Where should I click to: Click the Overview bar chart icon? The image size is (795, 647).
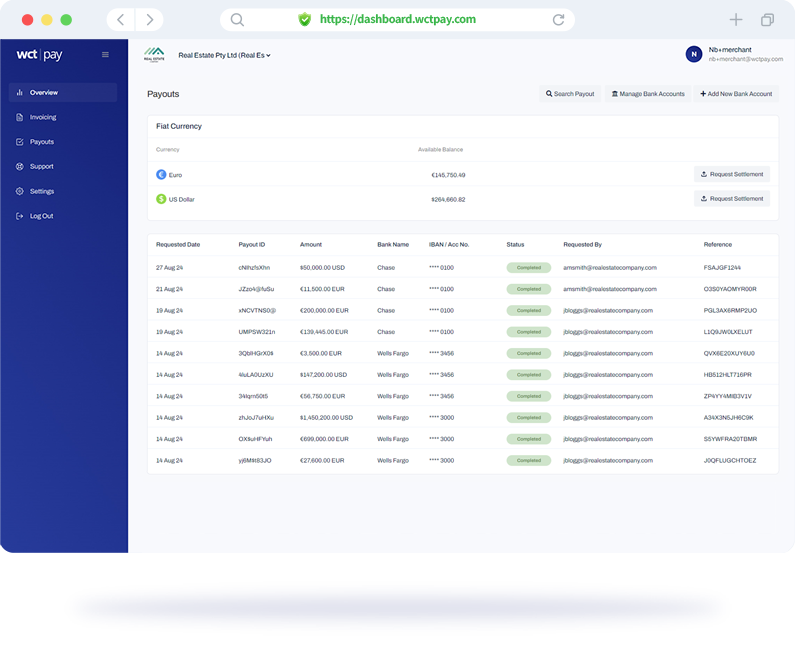(x=20, y=92)
